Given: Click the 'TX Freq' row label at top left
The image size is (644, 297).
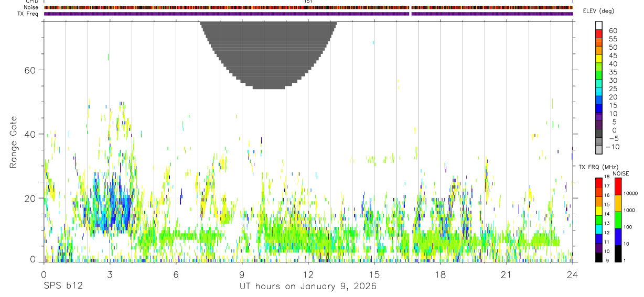Looking at the screenshot, I should [28, 14].
